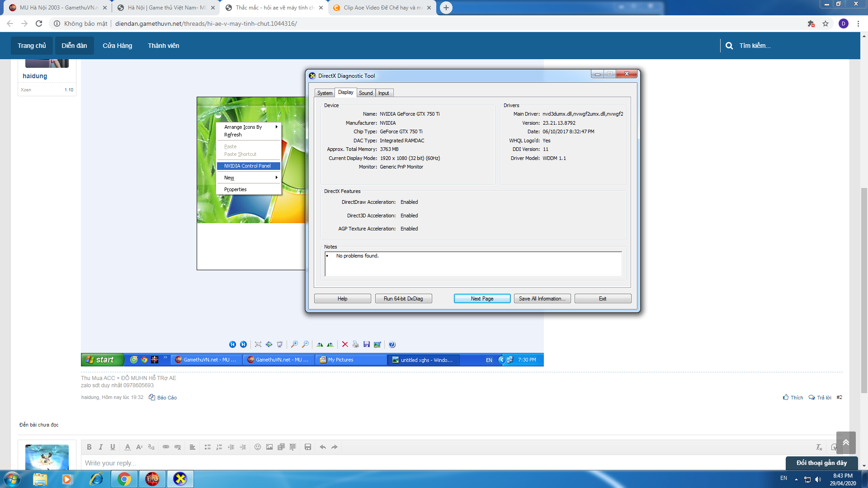Toggle bold formatting in reply editor
The width and height of the screenshot is (868, 488).
[x=89, y=447]
